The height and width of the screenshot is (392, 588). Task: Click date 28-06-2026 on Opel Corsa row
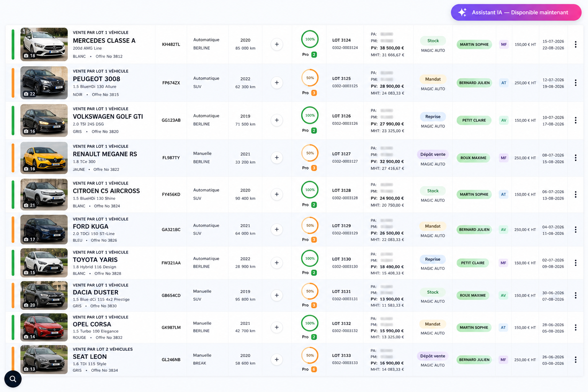(x=553, y=325)
